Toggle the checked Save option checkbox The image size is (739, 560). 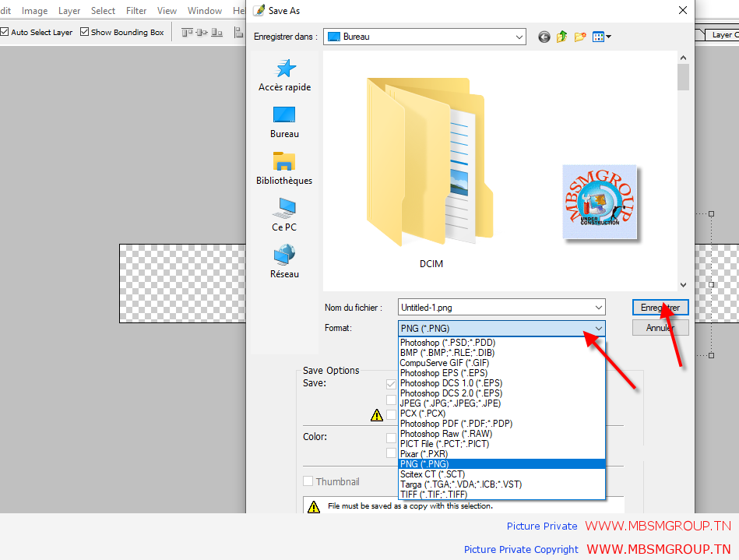coord(391,384)
